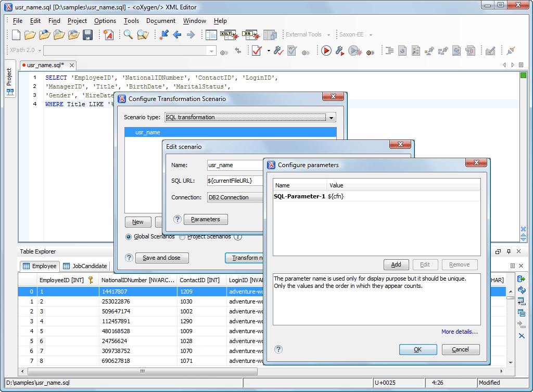Go back with the blue left arrow
The height and width of the screenshot is (392, 533).
(x=177, y=35)
